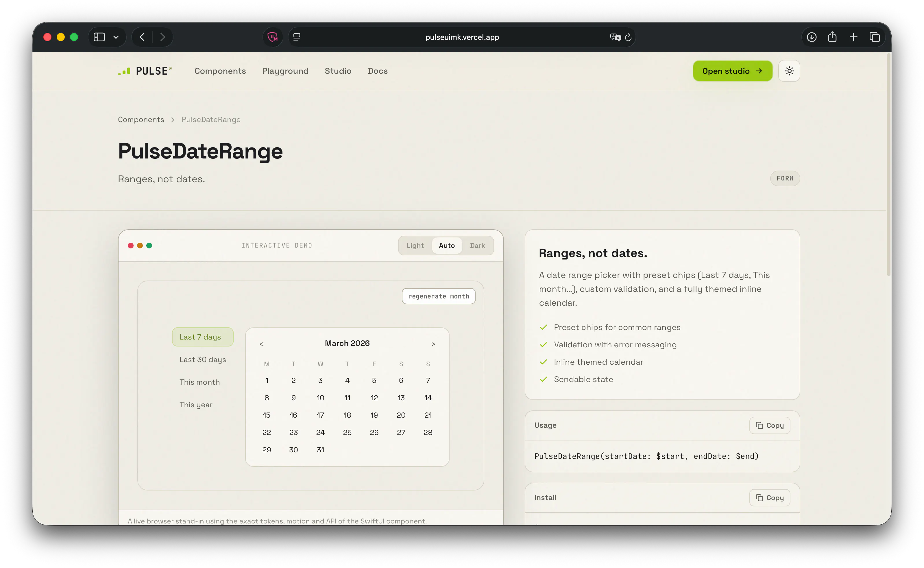
Task: Pick March 25 in the calendar
Action: pyautogui.click(x=347, y=432)
